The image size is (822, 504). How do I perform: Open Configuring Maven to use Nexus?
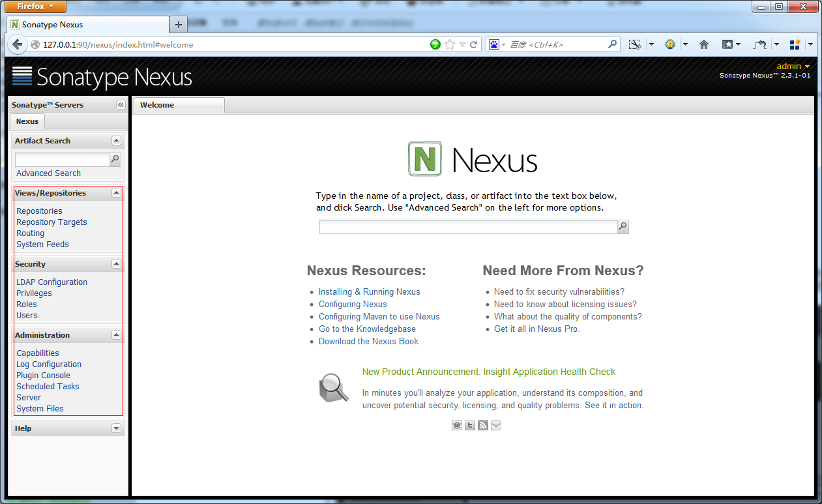pos(379,316)
